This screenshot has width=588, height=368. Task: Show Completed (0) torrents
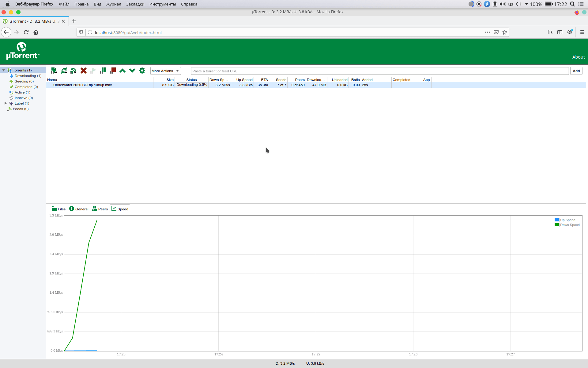click(26, 87)
